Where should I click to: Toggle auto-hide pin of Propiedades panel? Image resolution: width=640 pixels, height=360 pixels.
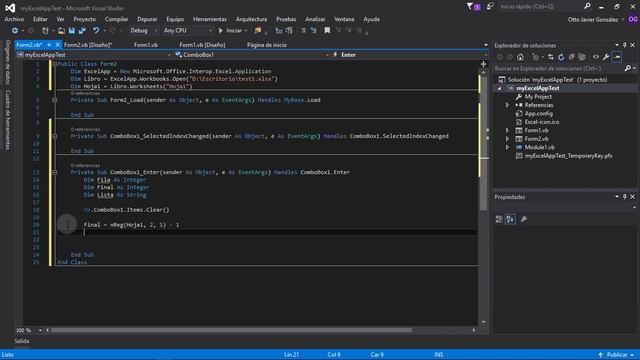(624, 197)
